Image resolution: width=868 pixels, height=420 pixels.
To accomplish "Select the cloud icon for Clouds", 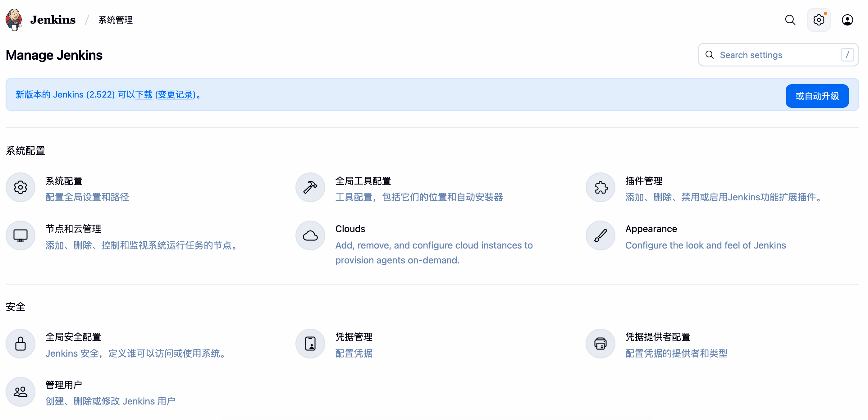I will [x=310, y=235].
